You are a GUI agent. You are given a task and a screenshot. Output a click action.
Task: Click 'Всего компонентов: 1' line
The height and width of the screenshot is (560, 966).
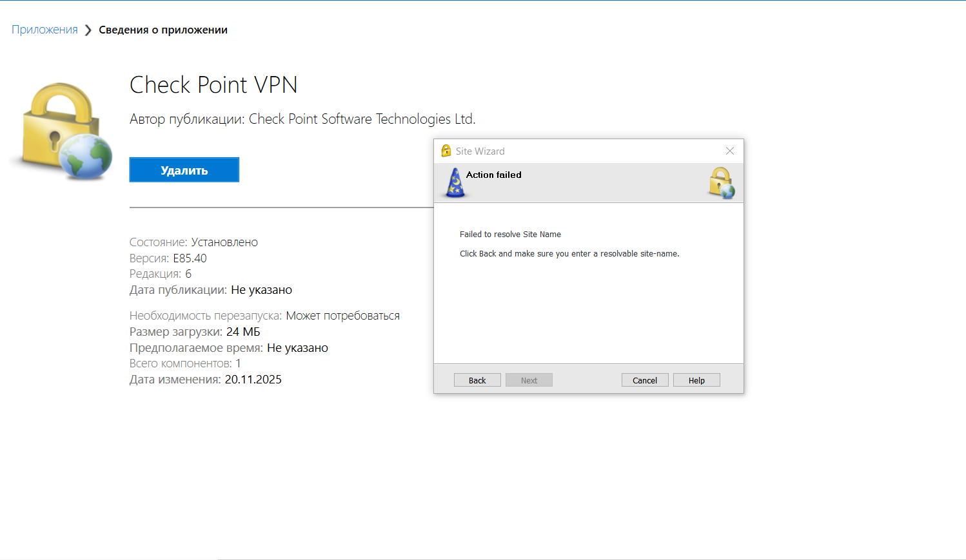coord(185,363)
